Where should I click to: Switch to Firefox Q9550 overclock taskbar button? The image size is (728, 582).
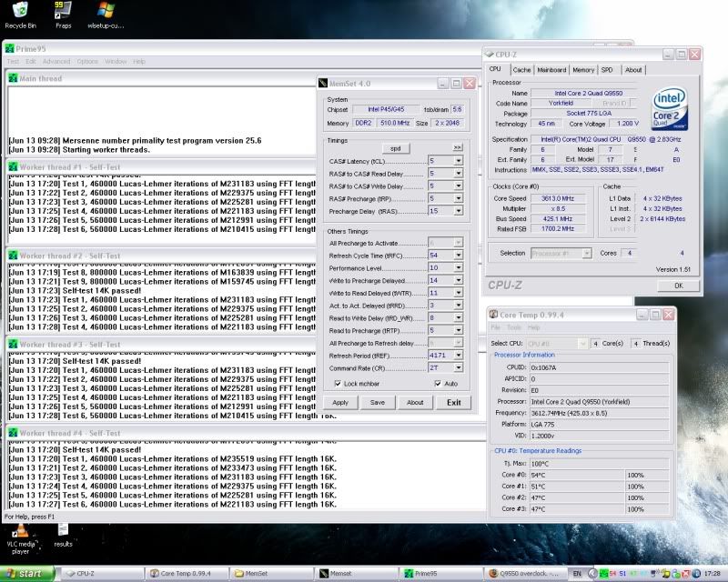(x=525, y=574)
